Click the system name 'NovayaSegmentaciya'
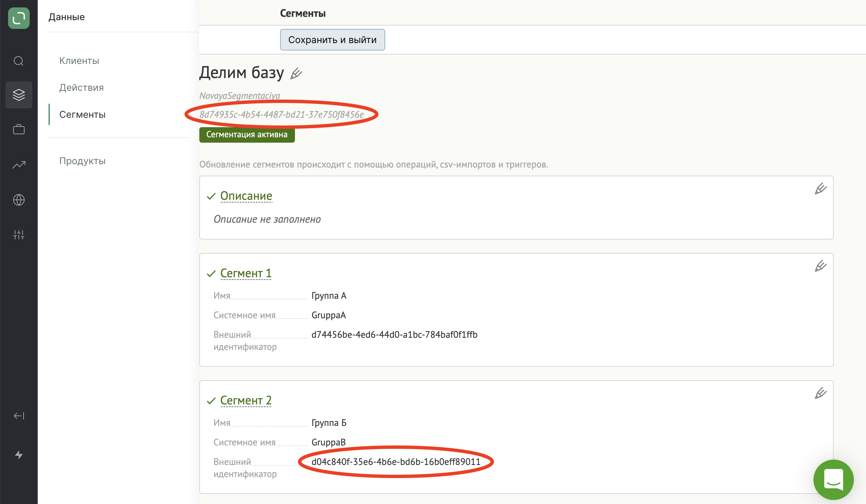 pyautogui.click(x=239, y=96)
